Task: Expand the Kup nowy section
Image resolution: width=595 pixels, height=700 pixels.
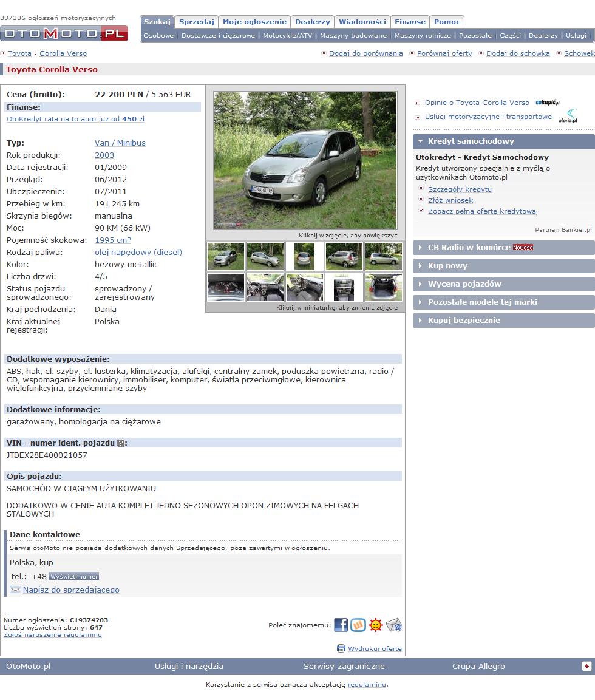Action: (504, 266)
